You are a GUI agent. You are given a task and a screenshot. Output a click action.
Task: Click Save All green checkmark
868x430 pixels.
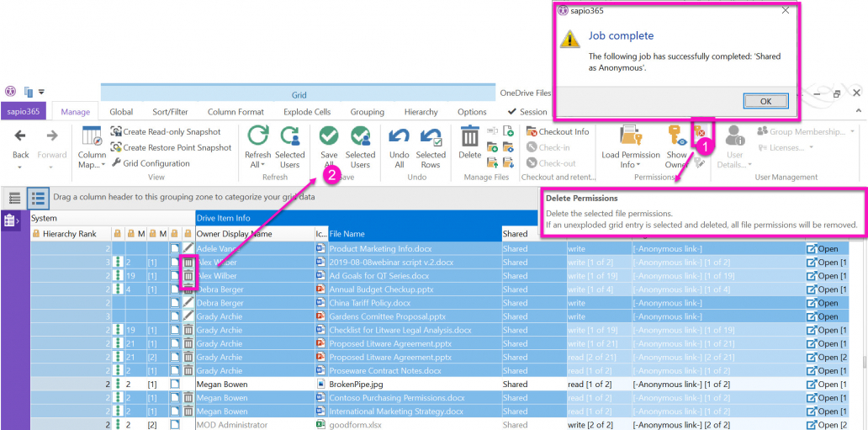click(329, 136)
